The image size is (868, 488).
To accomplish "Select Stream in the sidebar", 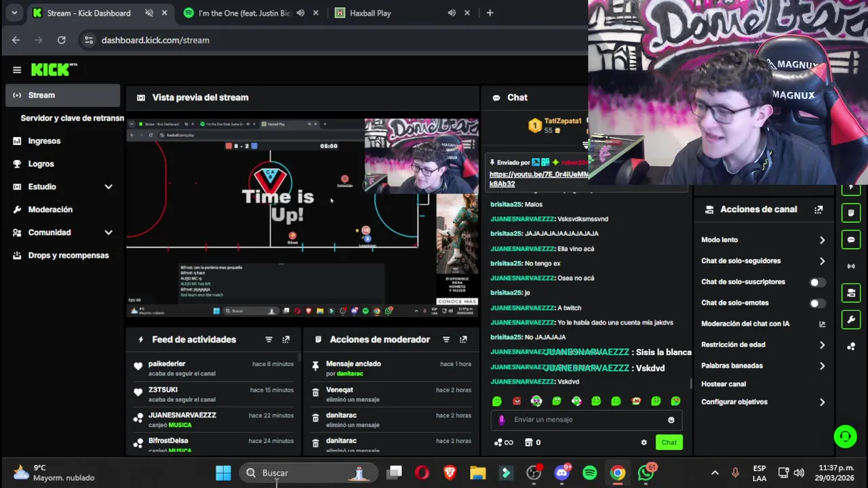I will click(x=63, y=96).
